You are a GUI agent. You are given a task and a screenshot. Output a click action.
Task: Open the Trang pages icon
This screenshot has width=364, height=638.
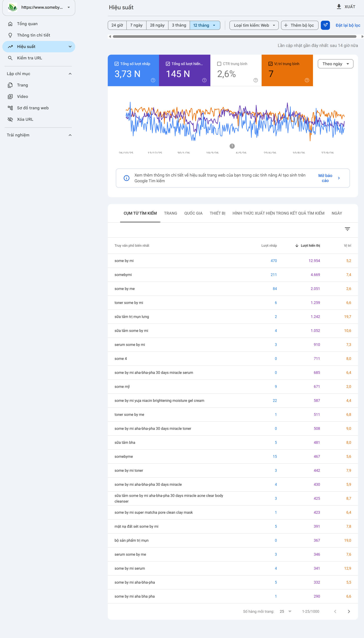point(10,85)
